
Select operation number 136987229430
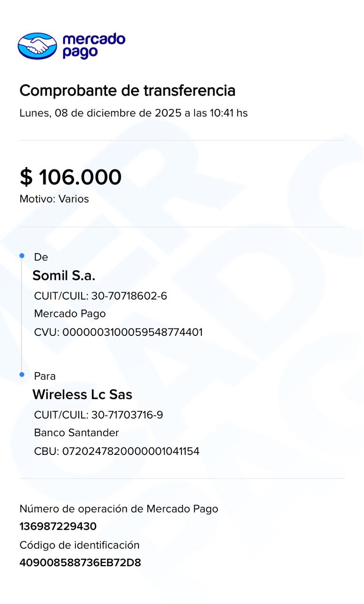tap(58, 527)
